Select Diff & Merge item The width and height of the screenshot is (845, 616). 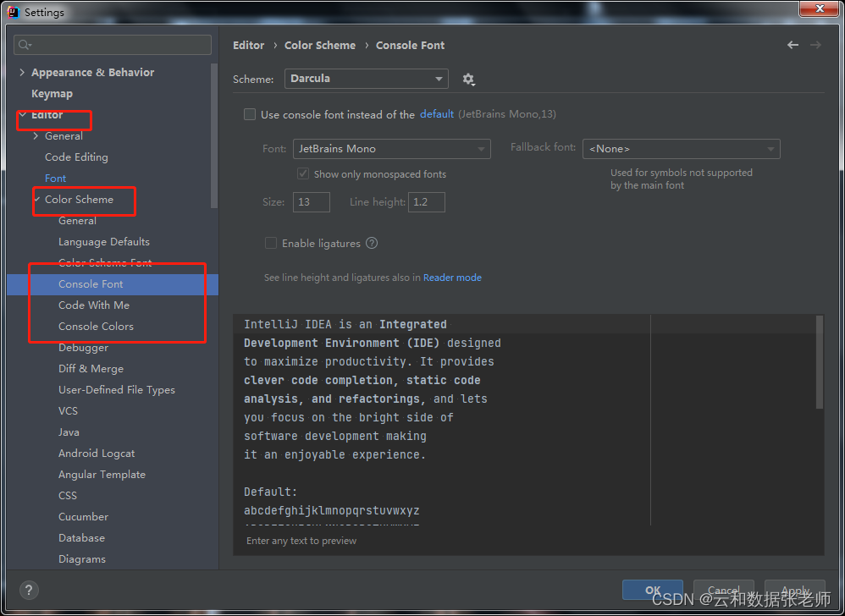tap(91, 369)
